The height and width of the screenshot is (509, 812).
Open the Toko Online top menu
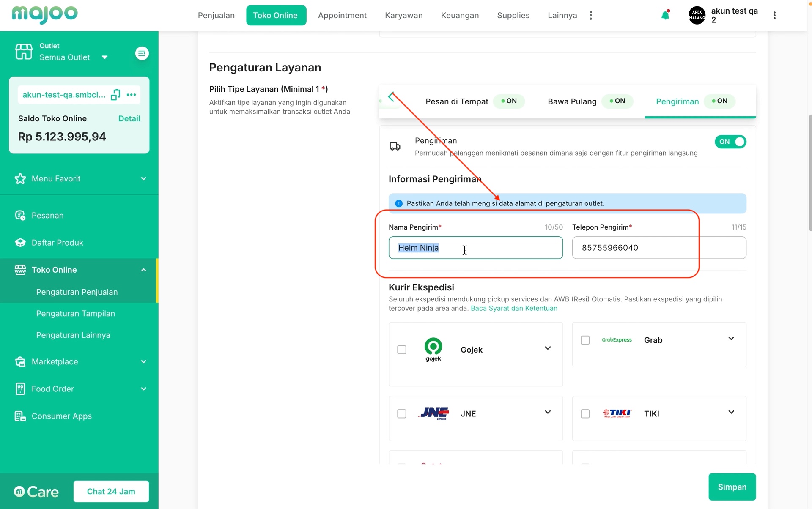point(276,15)
